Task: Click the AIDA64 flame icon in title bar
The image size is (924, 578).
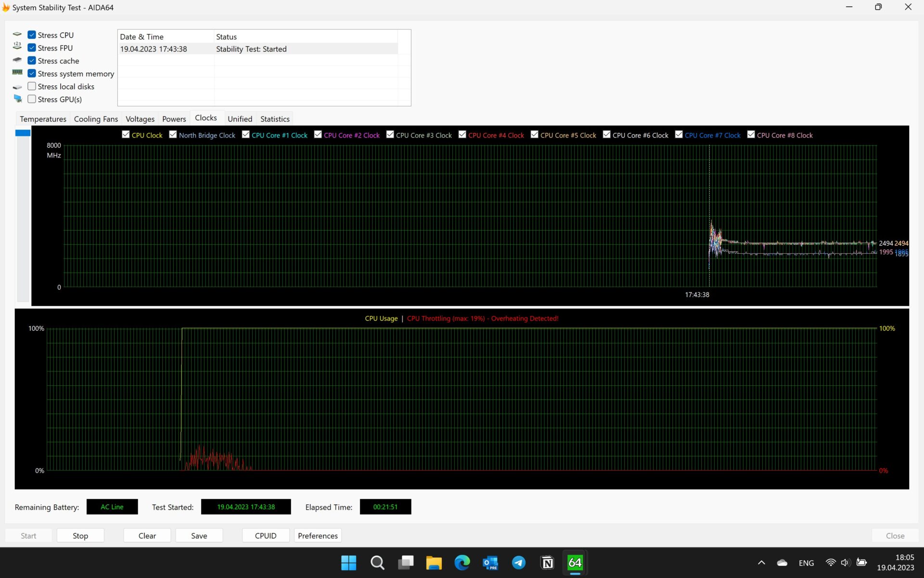Action: pyautogui.click(x=6, y=7)
